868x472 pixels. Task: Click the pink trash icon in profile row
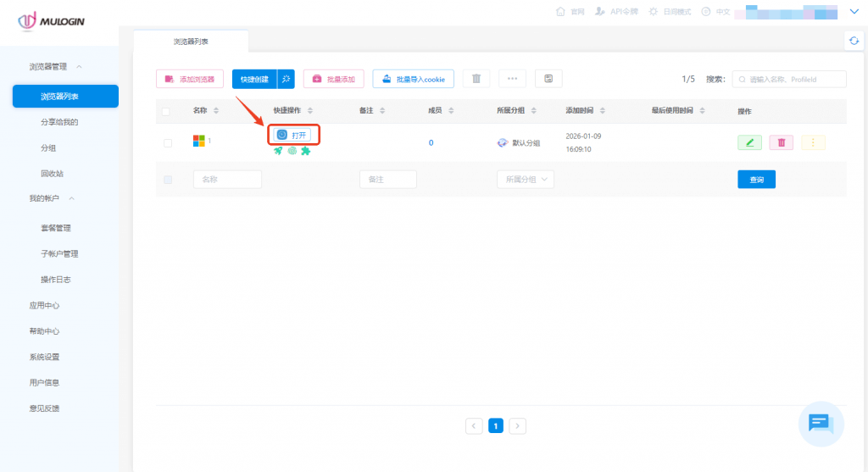click(x=781, y=142)
